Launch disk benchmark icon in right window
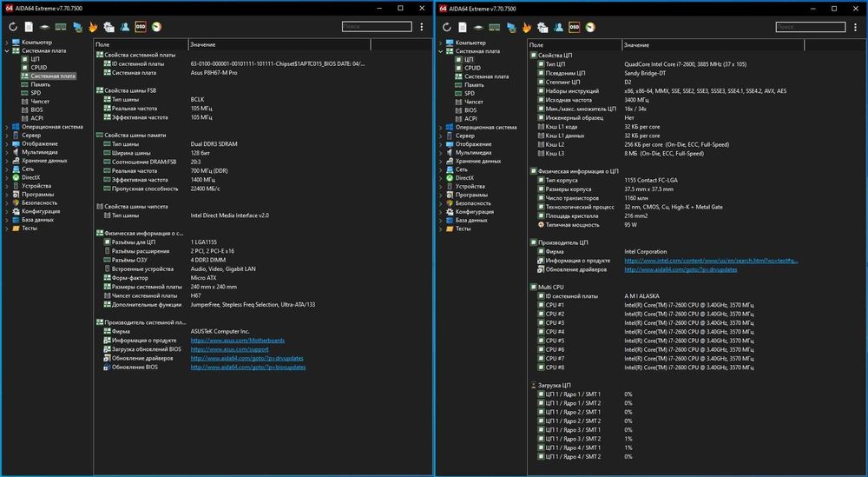 pyautogui.click(x=479, y=27)
